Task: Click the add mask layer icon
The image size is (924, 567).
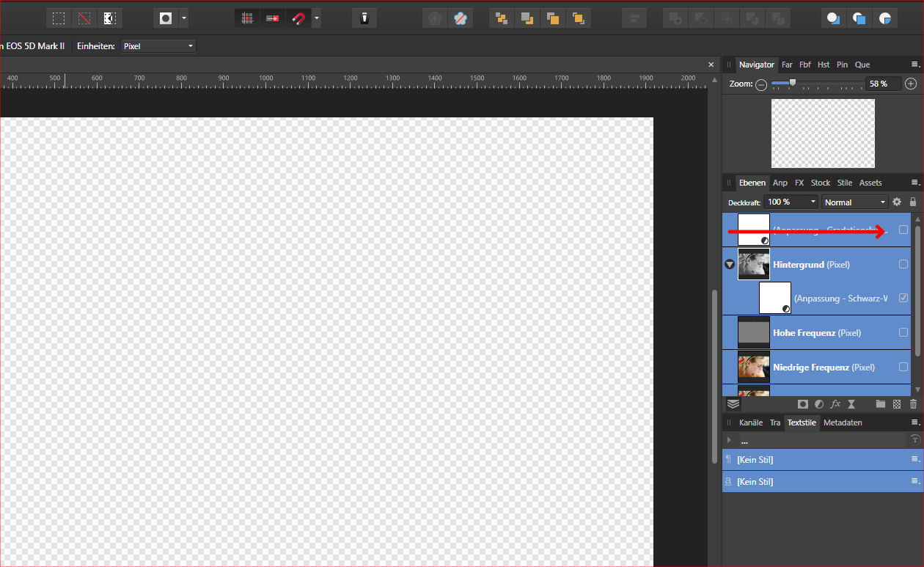Action: coord(803,404)
